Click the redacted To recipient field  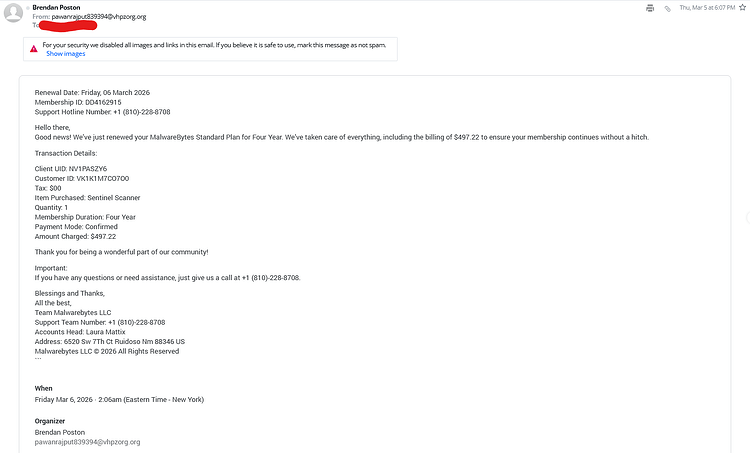pyautogui.click(x=68, y=25)
